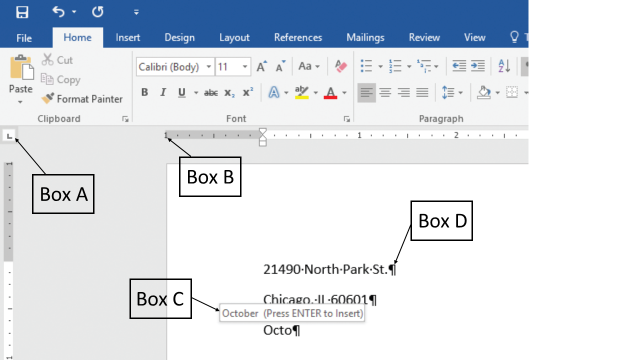This screenshot has width=640, height=360.
Task: Customize the Quick Access Toolbar
Action: point(136,12)
